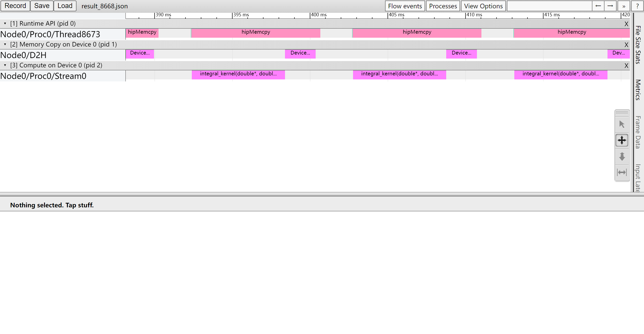Image resolution: width=644 pixels, height=334 pixels.
Task: Click the right arrow navigation button
Action: pyautogui.click(x=610, y=6)
